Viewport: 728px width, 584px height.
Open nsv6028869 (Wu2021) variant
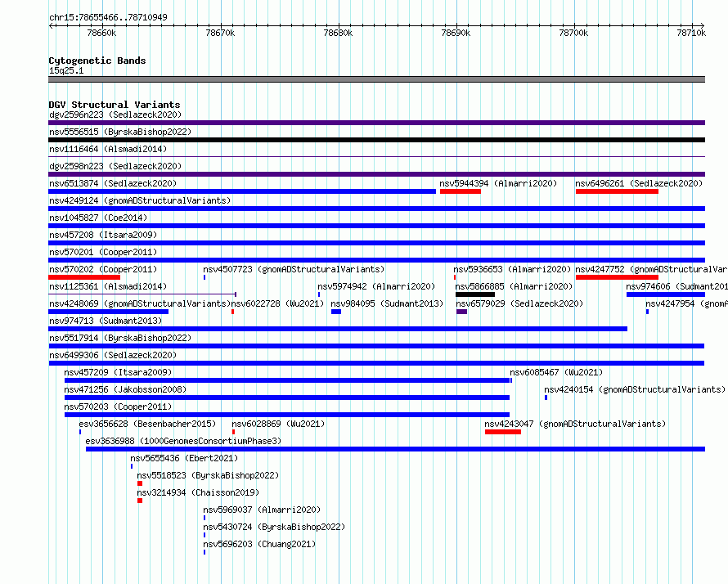(x=278, y=424)
